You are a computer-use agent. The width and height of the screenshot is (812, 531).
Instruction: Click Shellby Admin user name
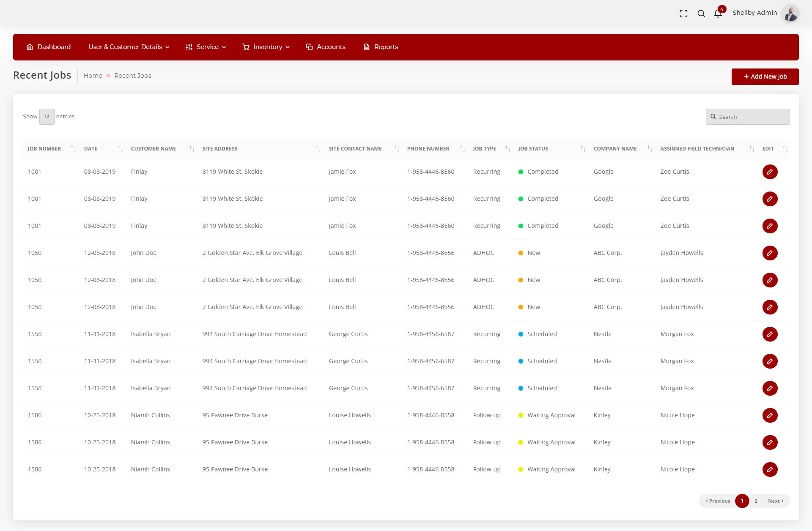coord(754,13)
